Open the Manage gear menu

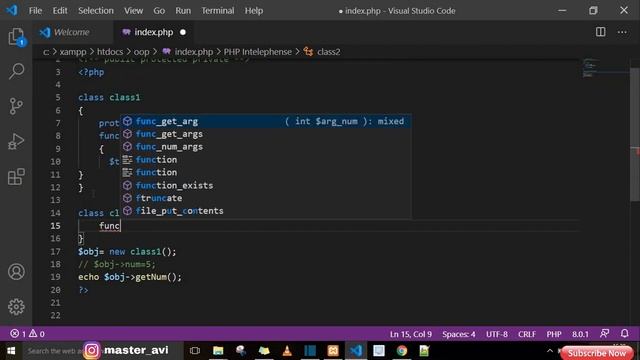16,307
